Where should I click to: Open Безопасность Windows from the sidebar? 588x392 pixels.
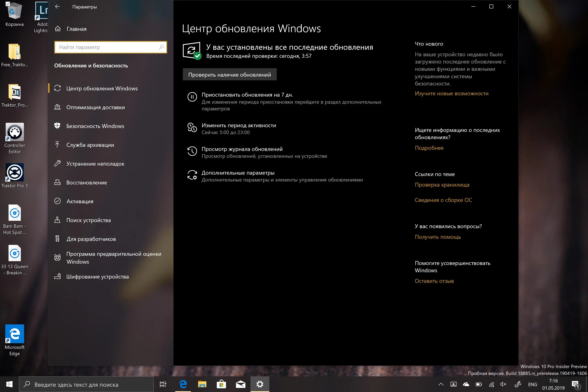pos(95,126)
